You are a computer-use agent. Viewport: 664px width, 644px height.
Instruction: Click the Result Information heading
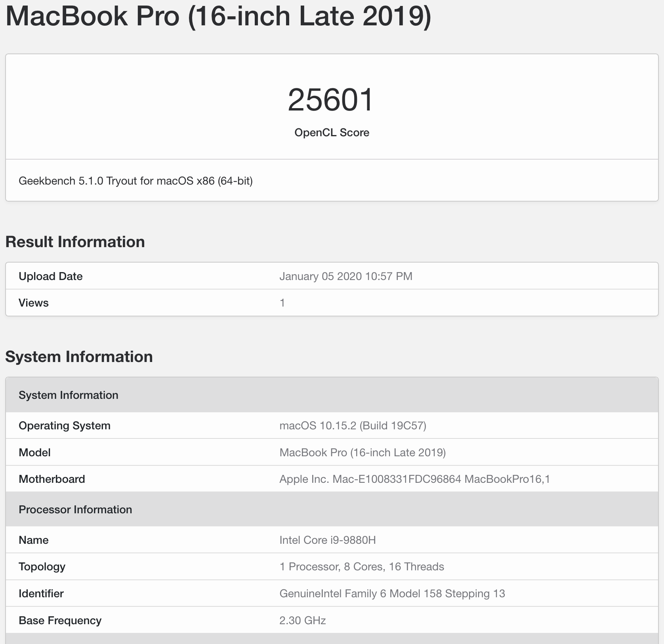[x=75, y=242]
